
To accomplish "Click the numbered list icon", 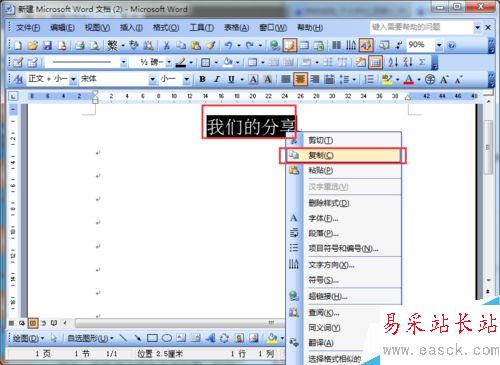I will pyautogui.click(x=369, y=79).
